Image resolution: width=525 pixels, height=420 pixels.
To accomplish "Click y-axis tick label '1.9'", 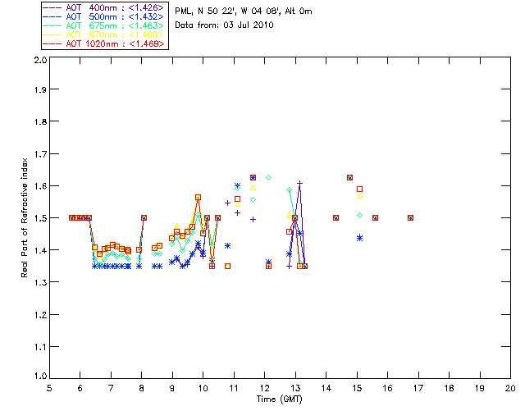I will [x=40, y=89].
